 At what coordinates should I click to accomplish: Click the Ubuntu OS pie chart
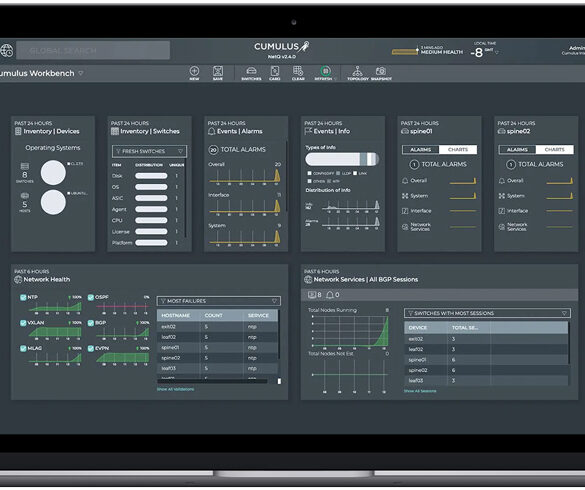53,202
